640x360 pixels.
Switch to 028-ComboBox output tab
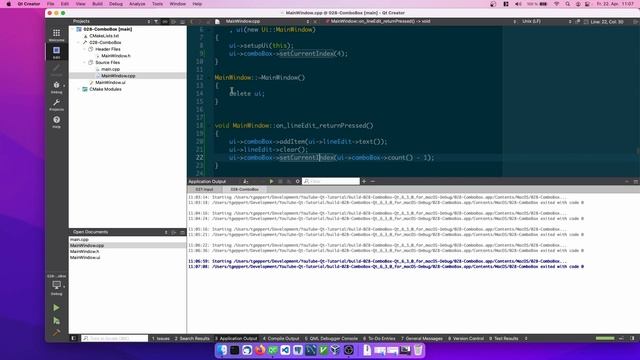[244, 189]
